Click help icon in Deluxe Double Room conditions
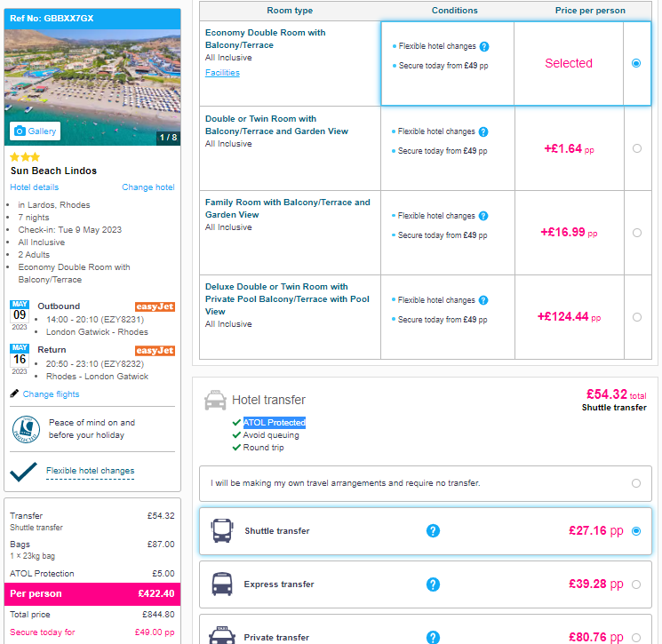The image size is (662, 644). 483,300
